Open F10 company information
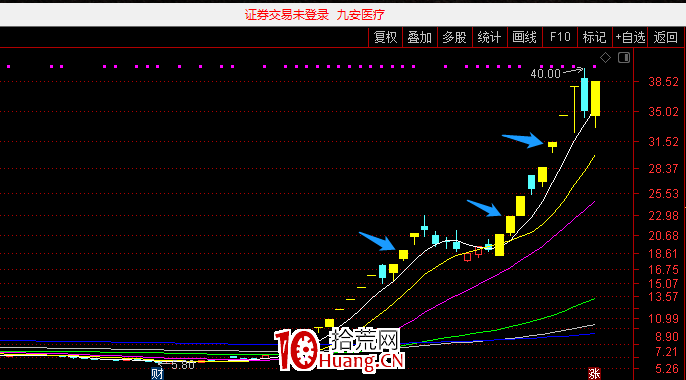This screenshot has width=686, height=380. (560, 37)
